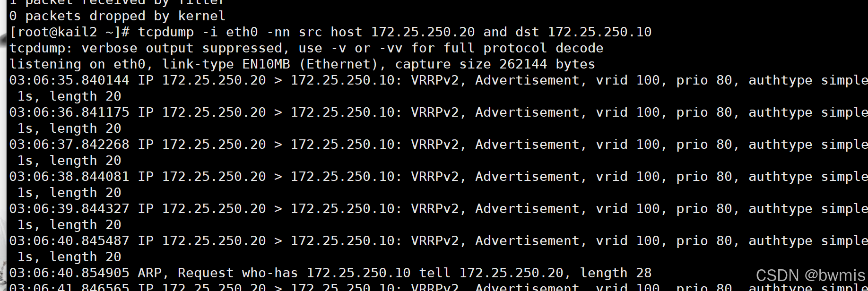Click the 03:06:37.842268 timestamp
The image size is (868, 291).
tap(69, 145)
